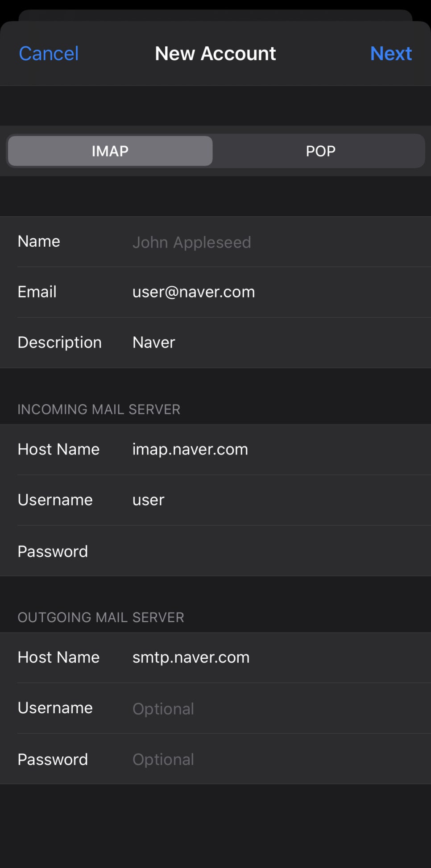Screen dimensions: 431x868
Task: Tap the outgoing Username Optional field
Action: pos(215,708)
